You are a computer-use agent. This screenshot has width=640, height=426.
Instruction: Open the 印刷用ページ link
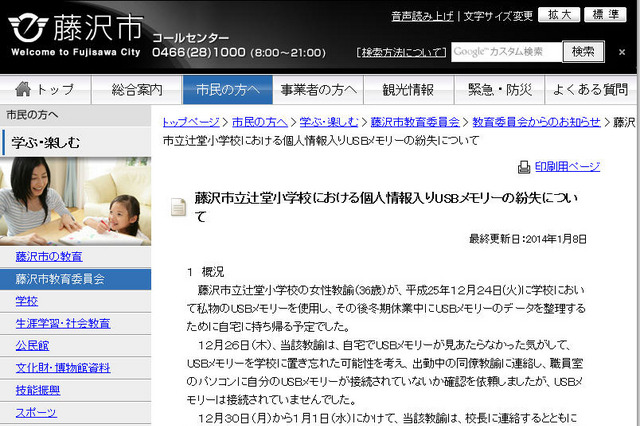567,166
